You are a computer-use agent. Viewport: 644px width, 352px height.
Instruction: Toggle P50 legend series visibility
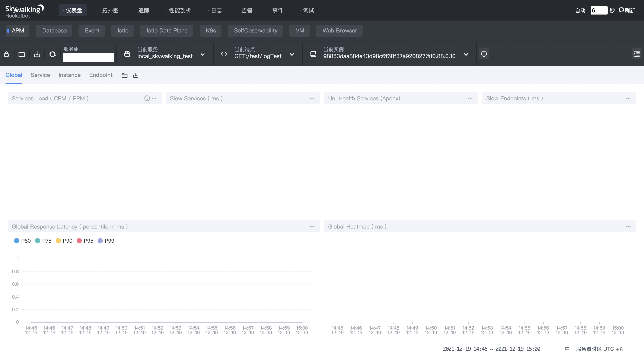click(22, 241)
